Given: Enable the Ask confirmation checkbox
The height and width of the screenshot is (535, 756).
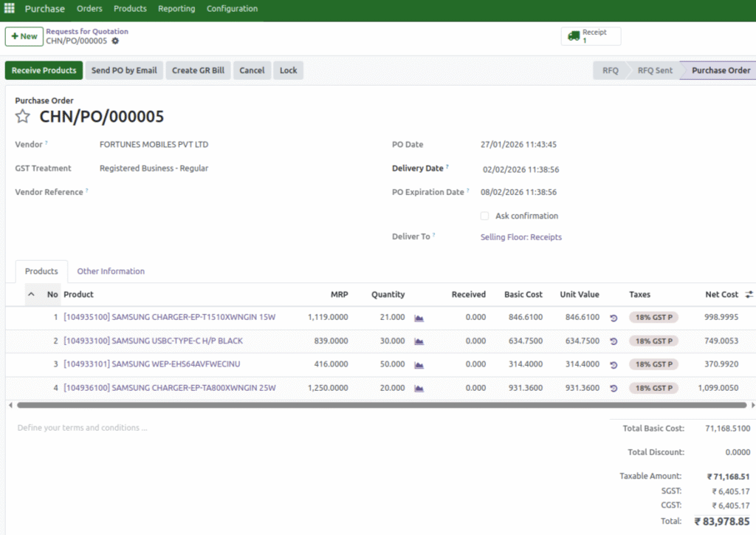Looking at the screenshot, I should tap(484, 216).
